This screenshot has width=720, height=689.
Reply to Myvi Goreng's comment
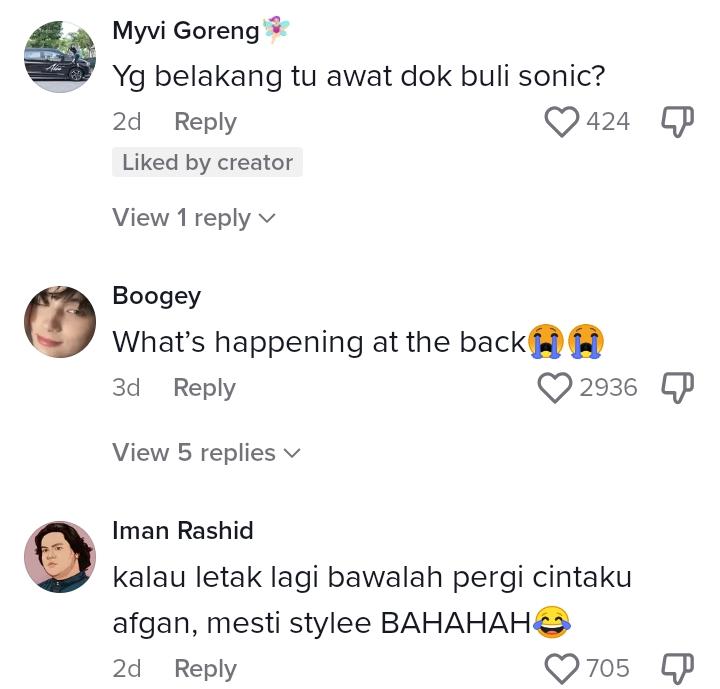205,122
